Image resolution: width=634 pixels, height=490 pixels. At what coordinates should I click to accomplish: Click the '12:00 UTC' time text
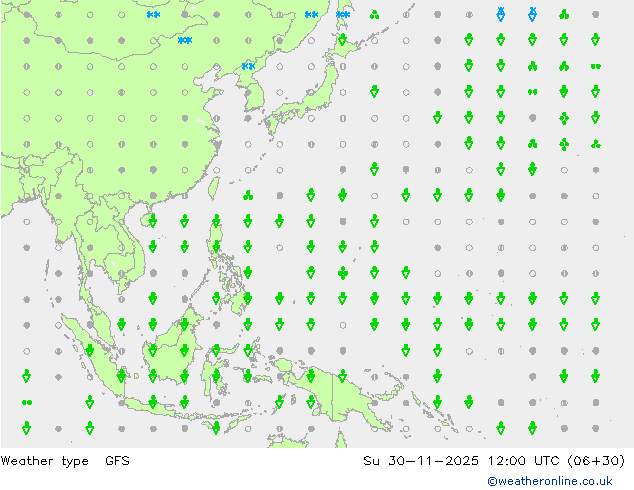pos(523,460)
